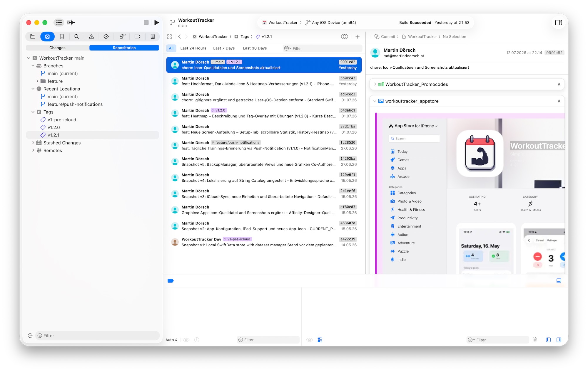Click the code review compare icon

[x=345, y=37]
